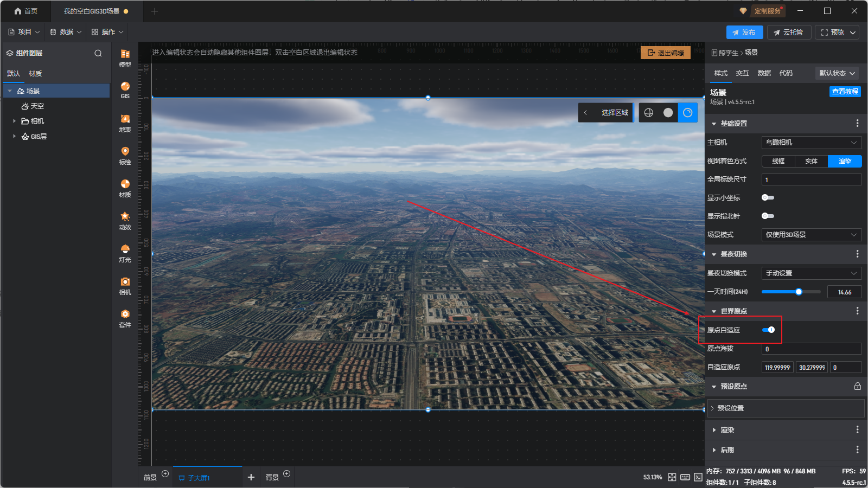Enable the 显示小坐标 switch
This screenshot has height=488, width=868.
click(768, 197)
